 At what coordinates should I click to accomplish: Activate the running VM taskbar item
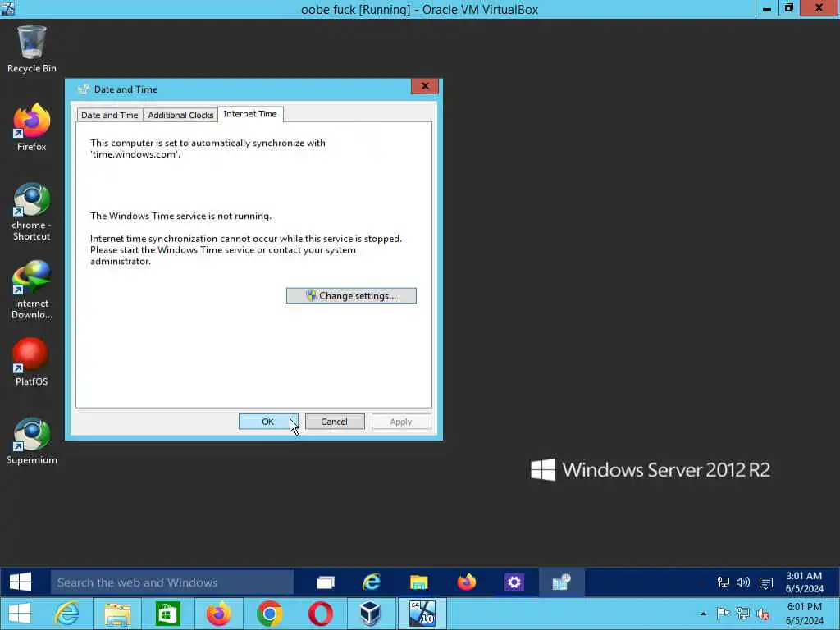tap(422, 614)
